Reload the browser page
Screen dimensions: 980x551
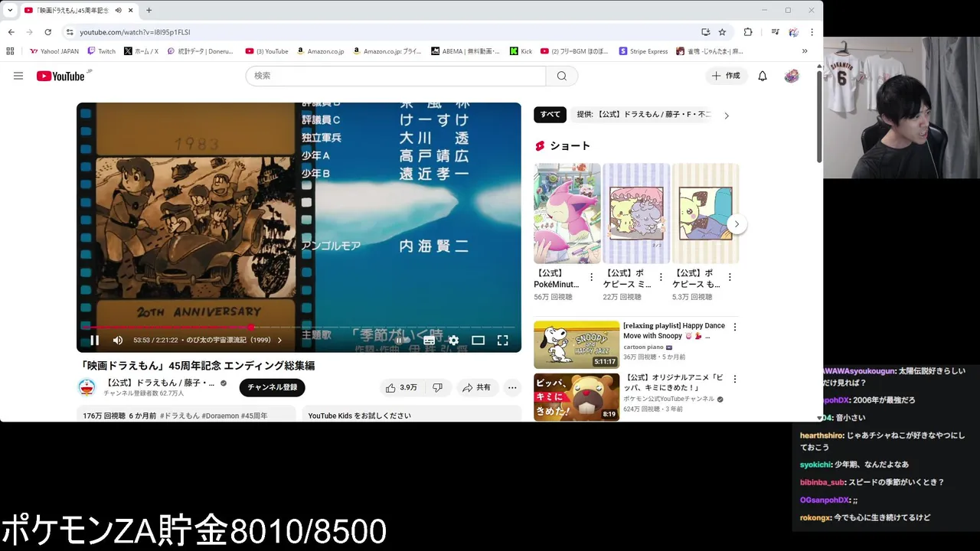(47, 32)
